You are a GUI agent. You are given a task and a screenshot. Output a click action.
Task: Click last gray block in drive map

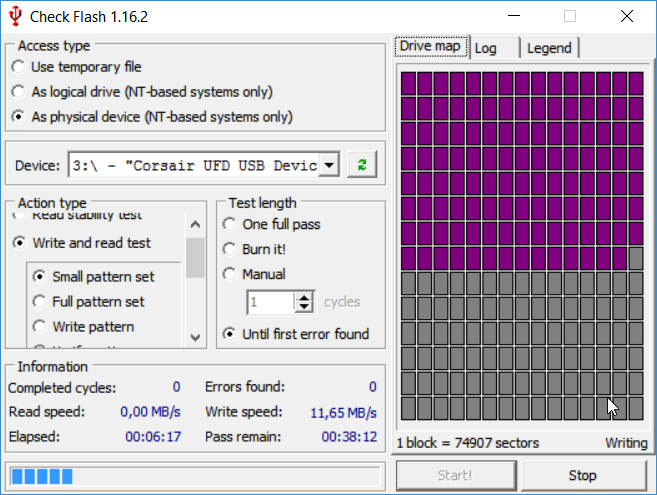pyautogui.click(x=636, y=408)
